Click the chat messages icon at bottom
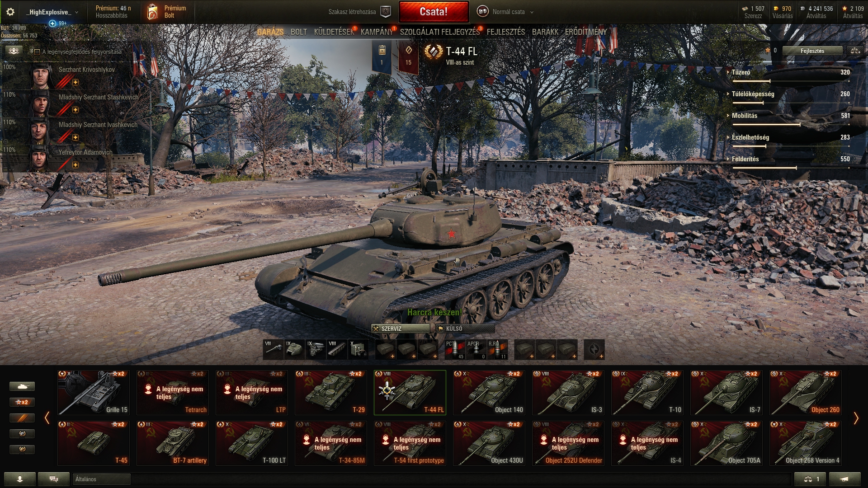 53,479
